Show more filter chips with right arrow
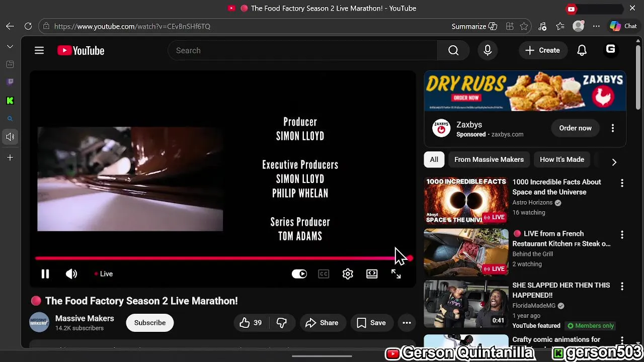This screenshot has width=644, height=362. click(x=614, y=162)
